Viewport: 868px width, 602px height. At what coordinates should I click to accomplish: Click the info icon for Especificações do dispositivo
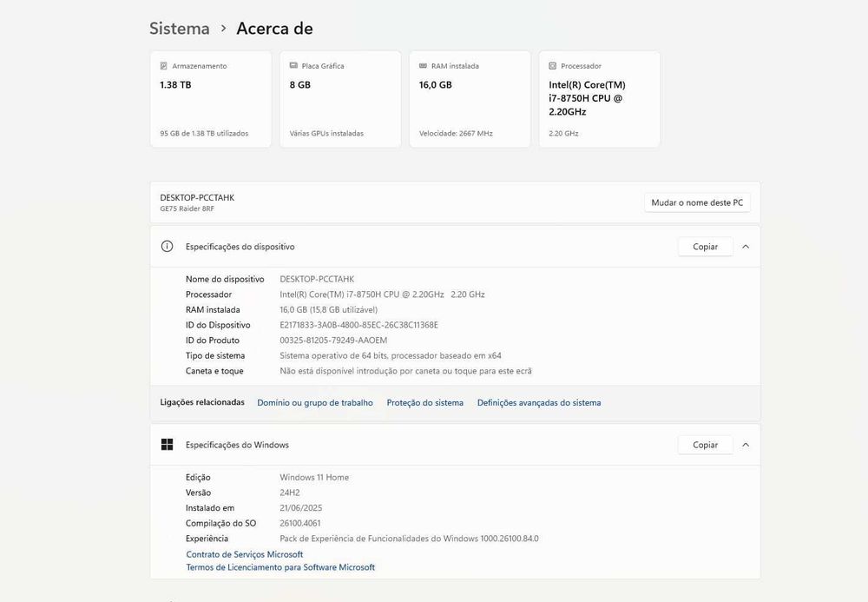(168, 247)
